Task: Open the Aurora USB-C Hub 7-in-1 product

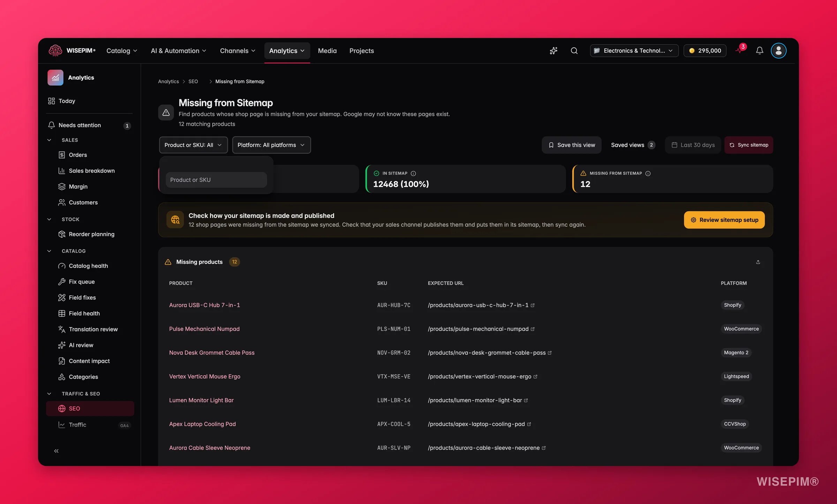Action: point(204,305)
